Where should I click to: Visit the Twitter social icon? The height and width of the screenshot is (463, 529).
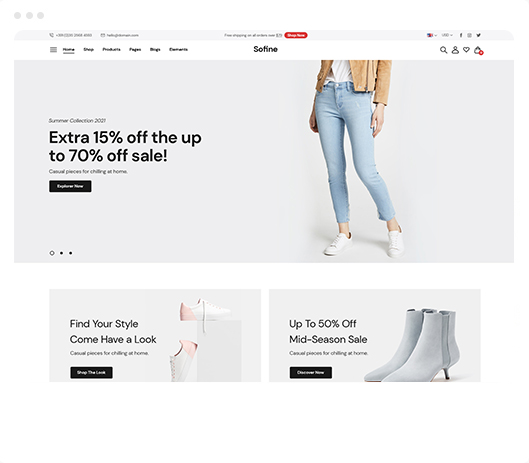coord(478,35)
